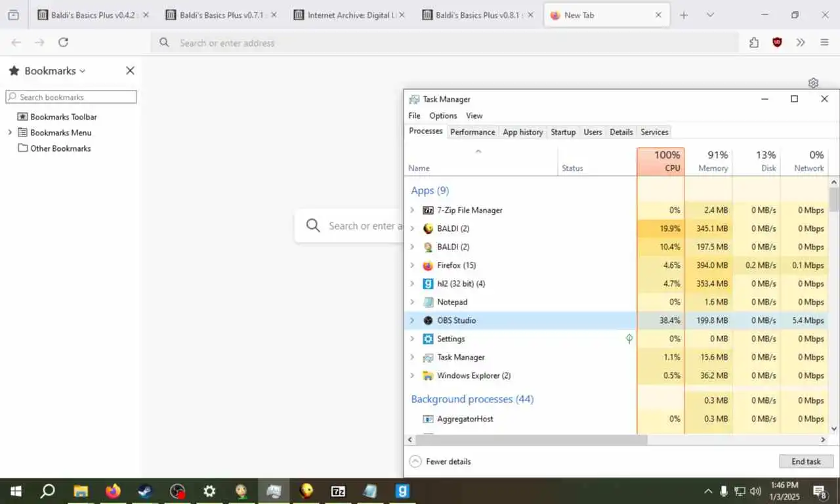Sort by the Network column header
840x504 pixels.
click(805, 161)
